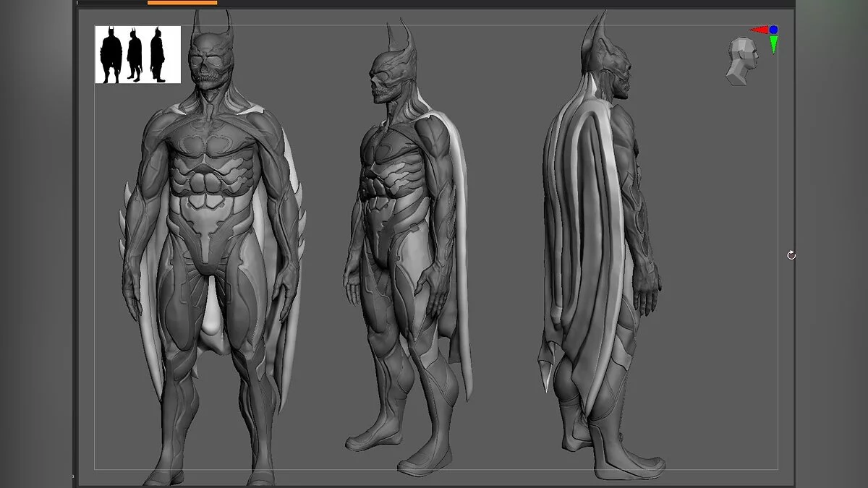Select the front silhouette in reference thumbnail
The width and height of the screenshot is (868, 488).
[x=111, y=55]
